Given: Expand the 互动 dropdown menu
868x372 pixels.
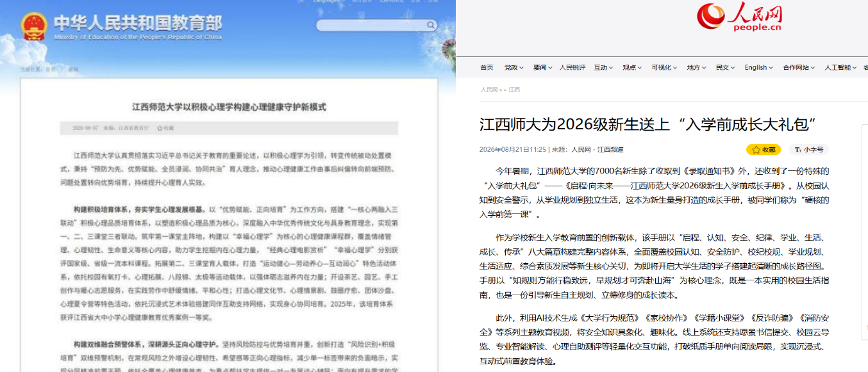Looking at the screenshot, I should coord(603,67).
